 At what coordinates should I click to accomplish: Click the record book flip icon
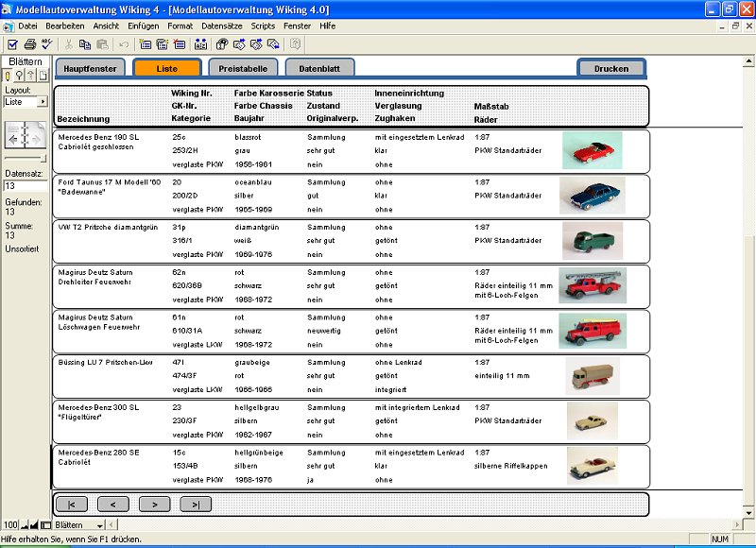tap(26, 135)
